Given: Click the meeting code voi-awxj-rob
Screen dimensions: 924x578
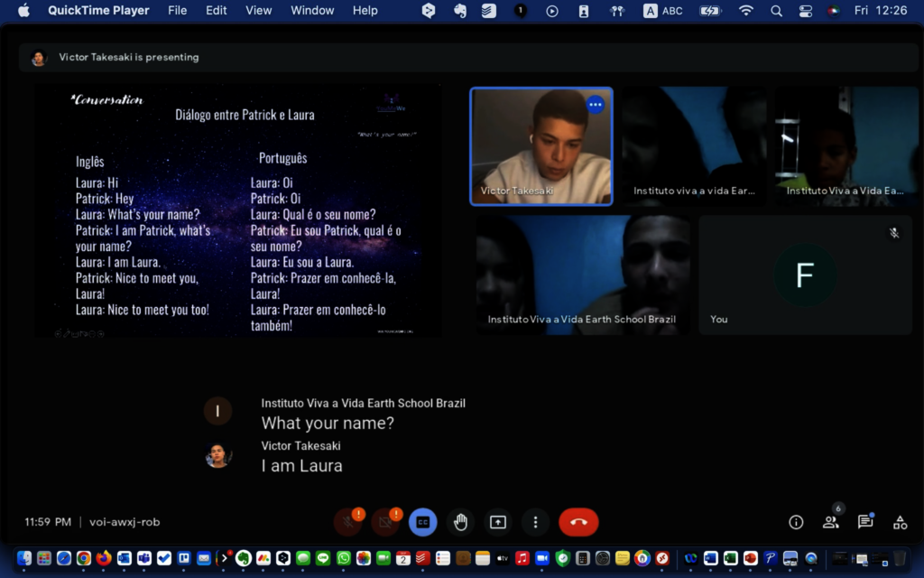Looking at the screenshot, I should (125, 522).
